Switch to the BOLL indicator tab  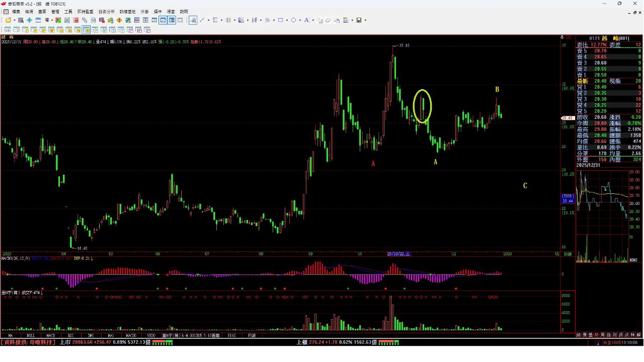click(31, 335)
